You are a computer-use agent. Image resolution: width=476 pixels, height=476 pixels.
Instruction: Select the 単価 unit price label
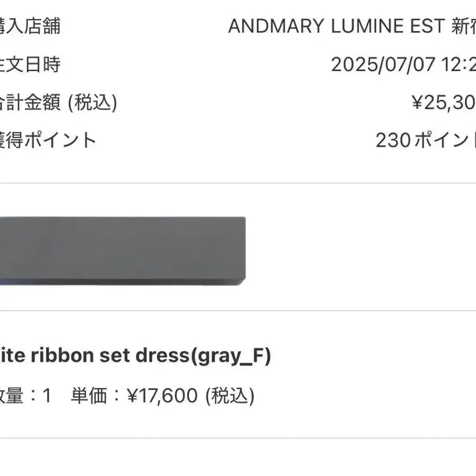pyautogui.click(x=89, y=396)
